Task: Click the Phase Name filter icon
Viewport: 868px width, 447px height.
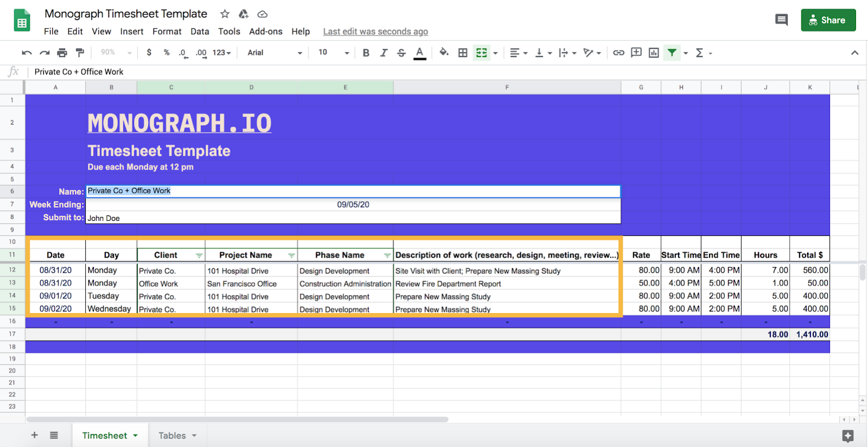Action: [x=387, y=256]
